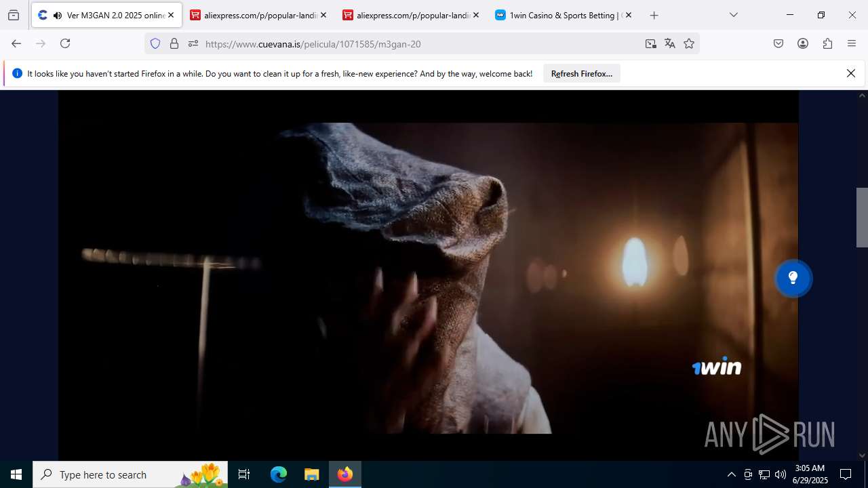Dismiss the Firefox refresh notification bar

[851, 73]
